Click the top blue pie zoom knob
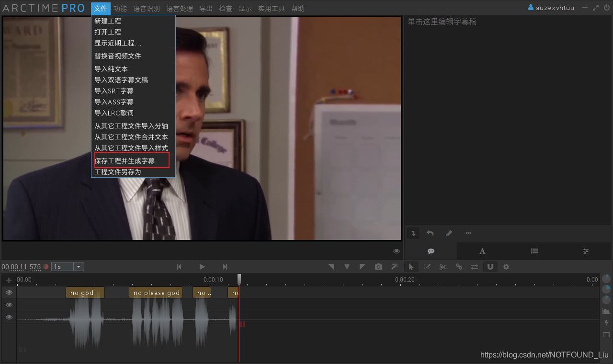Screen dimensions: 613x364 pos(606,278)
